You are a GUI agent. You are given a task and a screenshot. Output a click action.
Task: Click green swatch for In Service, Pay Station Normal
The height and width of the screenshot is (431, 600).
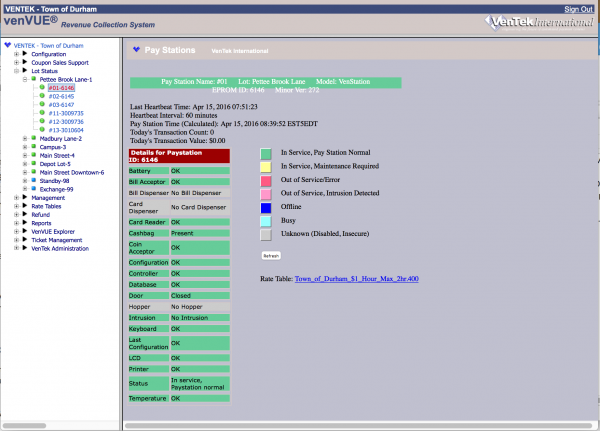coord(266,153)
